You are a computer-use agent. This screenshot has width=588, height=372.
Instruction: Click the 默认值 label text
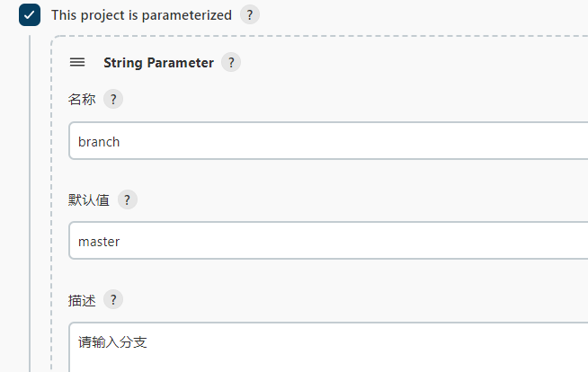[89, 200]
